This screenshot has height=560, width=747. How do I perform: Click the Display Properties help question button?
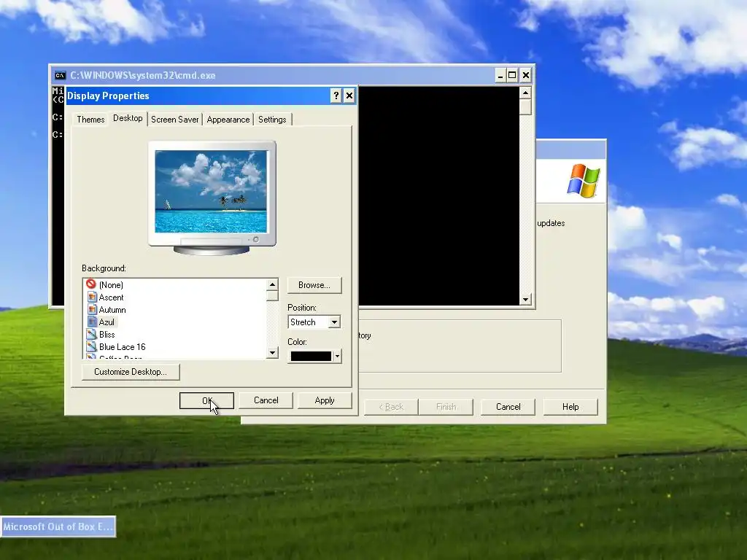336,96
